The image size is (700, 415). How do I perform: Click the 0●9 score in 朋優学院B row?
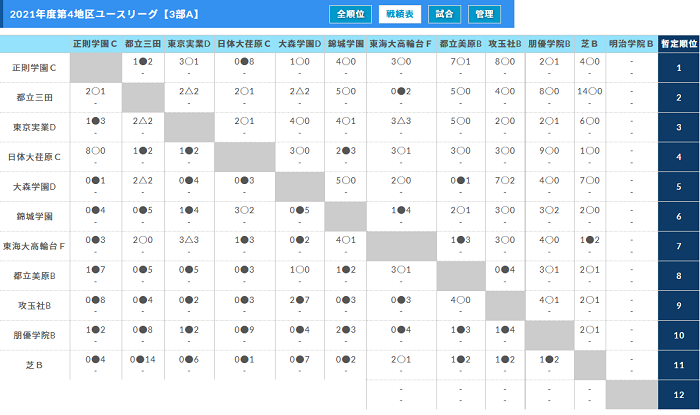(x=244, y=330)
